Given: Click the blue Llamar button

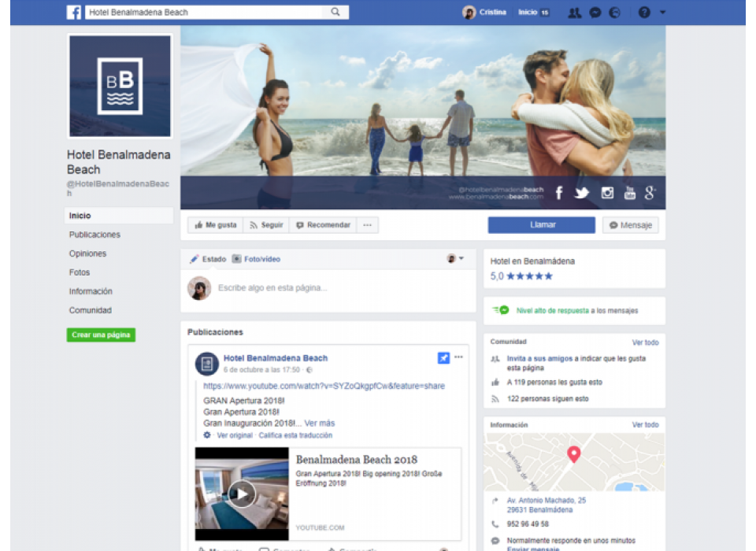Looking at the screenshot, I should (x=542, y=225).
